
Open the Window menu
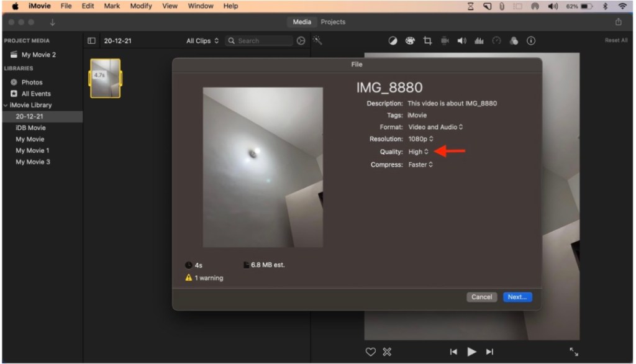coord(201,6)
